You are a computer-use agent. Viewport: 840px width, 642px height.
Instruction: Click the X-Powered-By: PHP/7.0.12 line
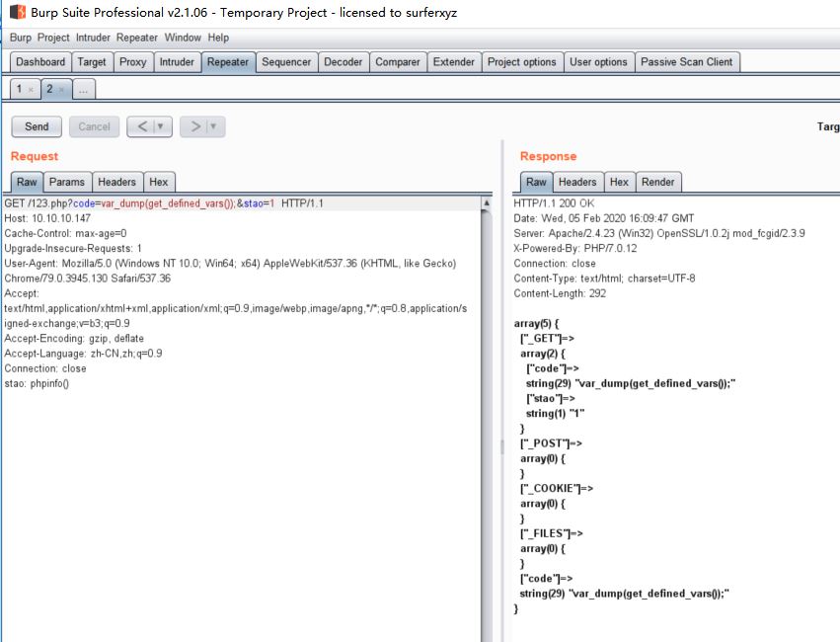click(575, 249)
